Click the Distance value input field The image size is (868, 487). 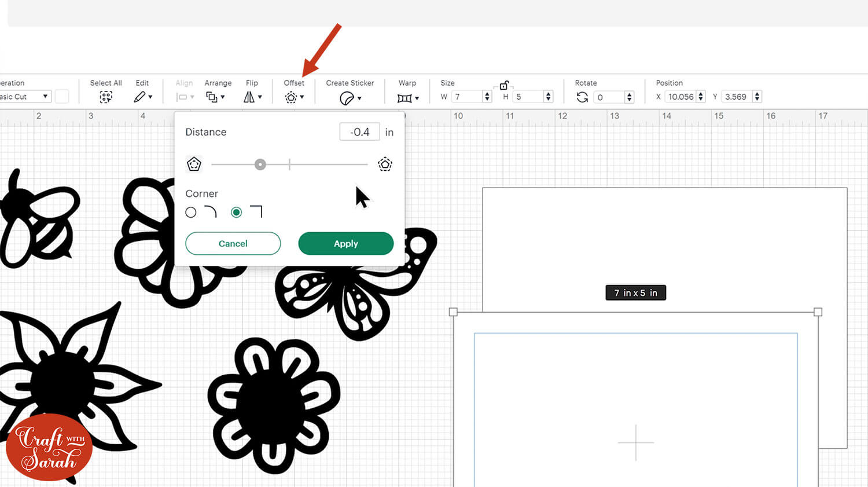pos(359,132)
